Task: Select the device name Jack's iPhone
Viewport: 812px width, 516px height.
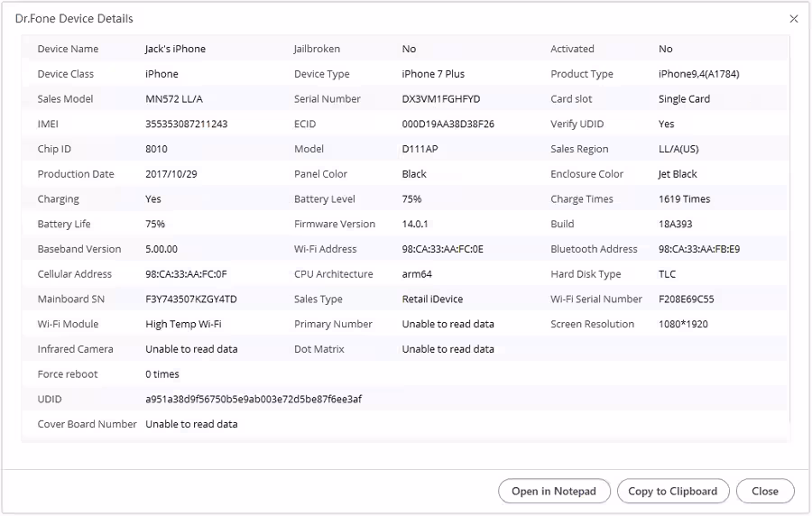Action: click(x=175, y=49)
